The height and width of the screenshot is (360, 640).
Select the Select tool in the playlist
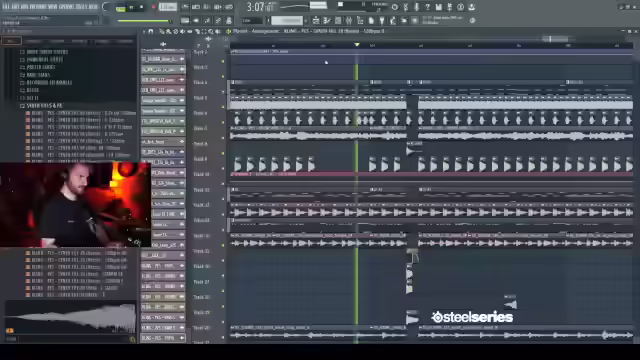tap(204, 31)
